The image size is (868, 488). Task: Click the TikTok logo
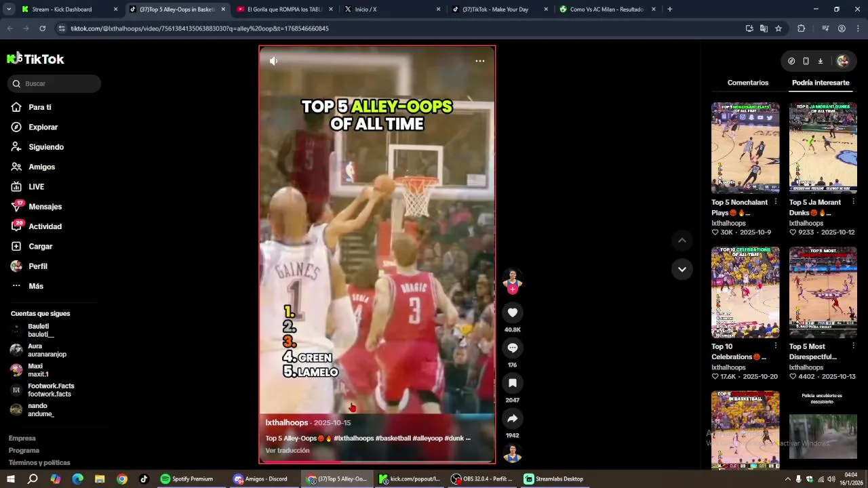coord(35,59)
